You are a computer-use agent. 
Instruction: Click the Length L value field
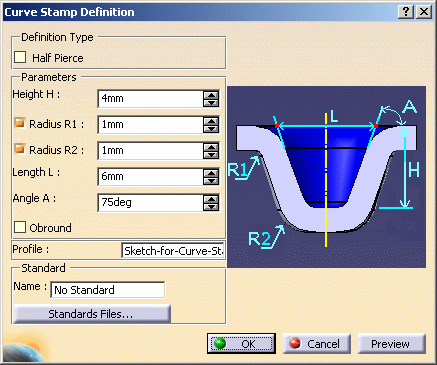[x=151, y=177]
